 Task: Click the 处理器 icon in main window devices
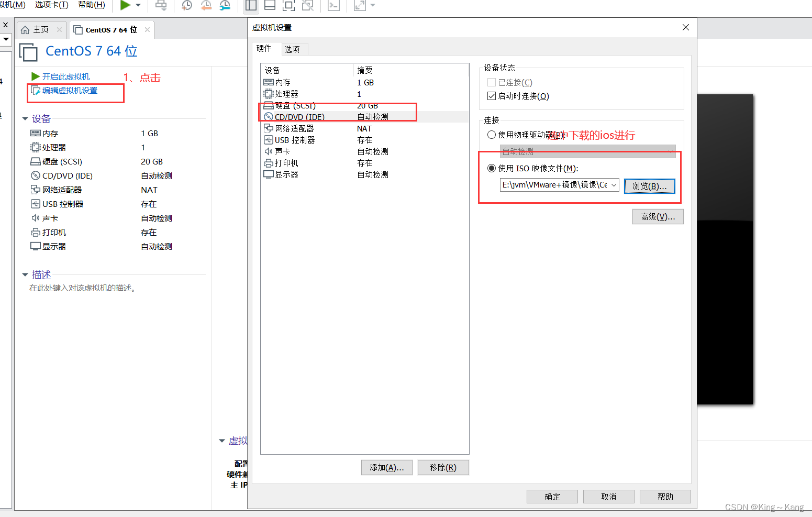click(36, 148)
